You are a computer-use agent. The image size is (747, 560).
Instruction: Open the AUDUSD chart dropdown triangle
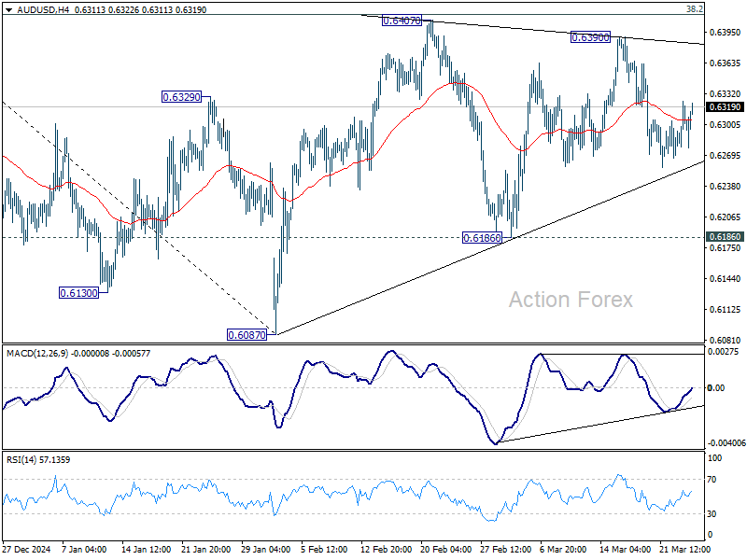click(9, 9)
